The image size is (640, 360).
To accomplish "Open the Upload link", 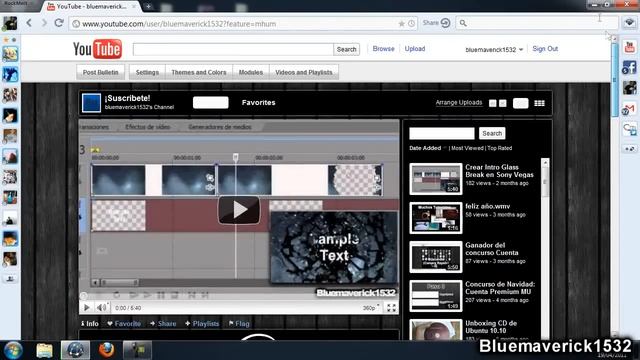I will point(415,49).
